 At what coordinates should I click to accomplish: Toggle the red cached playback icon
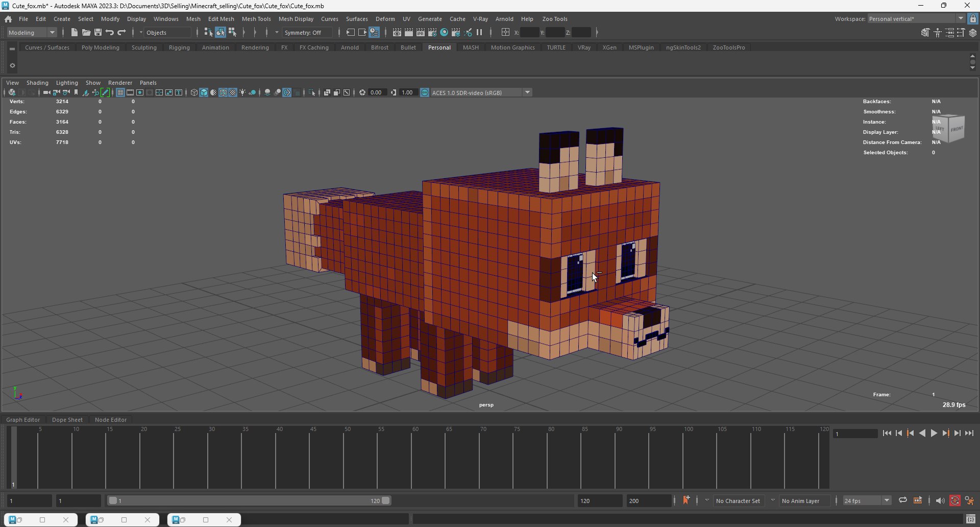[x=955, y=500]
